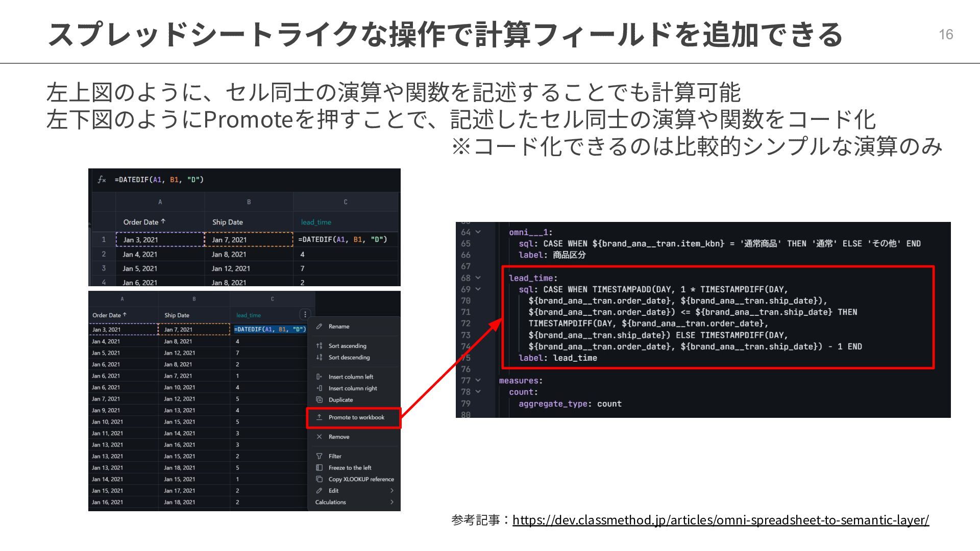The height and width of the screenshot is (551, 980).
Task: Click the Insert column left icon
Action: coord(319,377)
